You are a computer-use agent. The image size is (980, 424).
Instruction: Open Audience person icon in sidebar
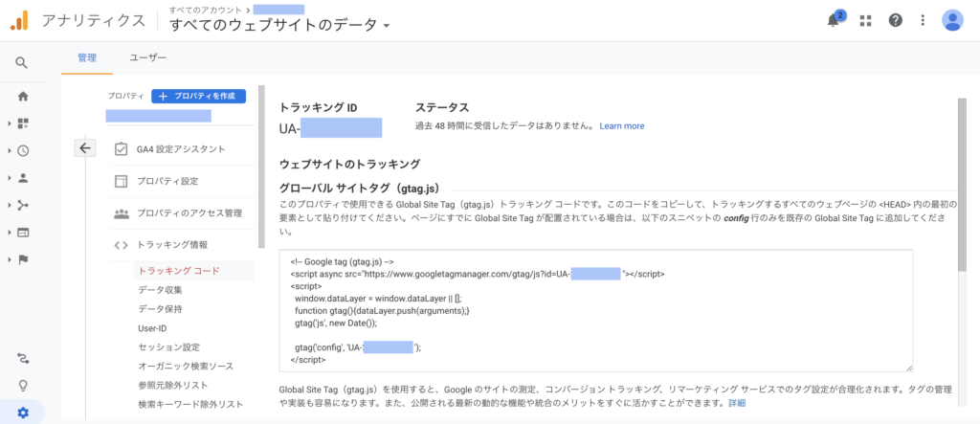tap(23, 178)
